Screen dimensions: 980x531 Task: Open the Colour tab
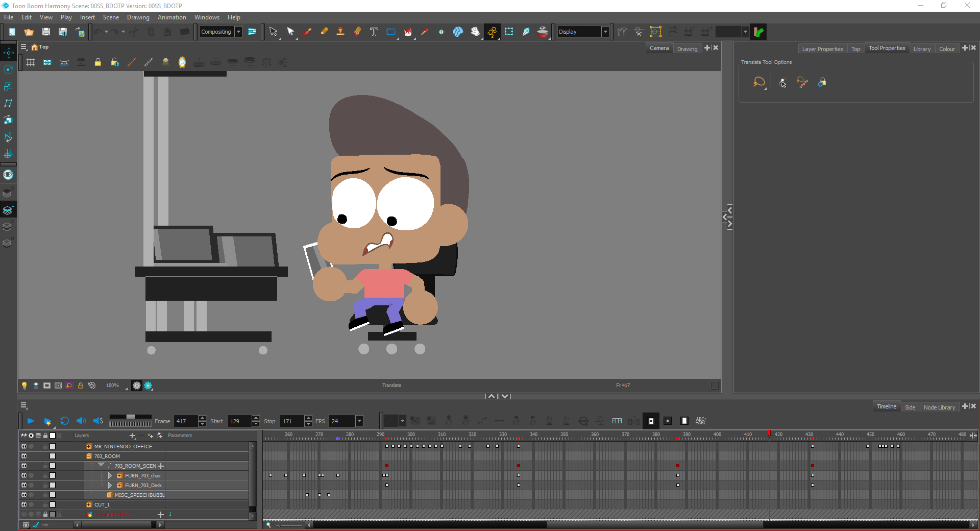click(x=947, y=49)
